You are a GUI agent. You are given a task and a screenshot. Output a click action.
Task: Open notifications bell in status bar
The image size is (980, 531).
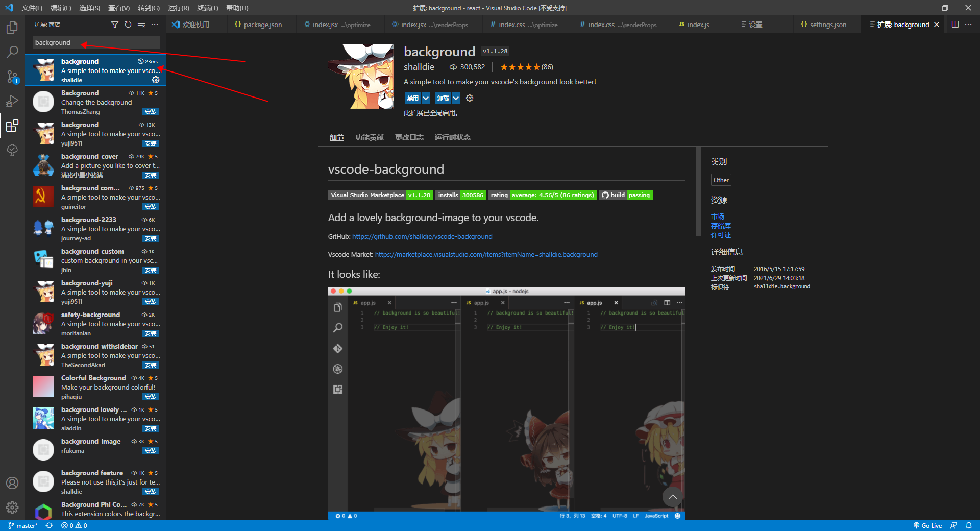point(969,525)
